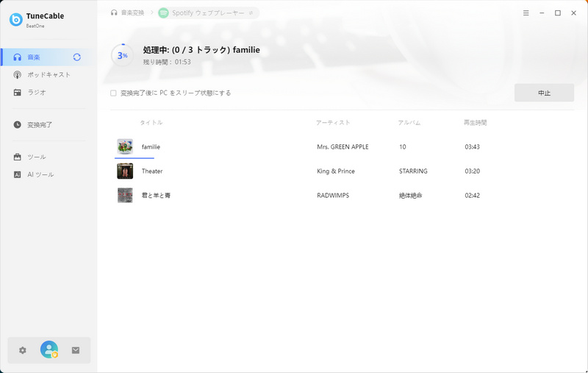Screen dimensions: 588x373
Task: Click artist Mrs. GREEN APPLE
Action: click(343, 146)
